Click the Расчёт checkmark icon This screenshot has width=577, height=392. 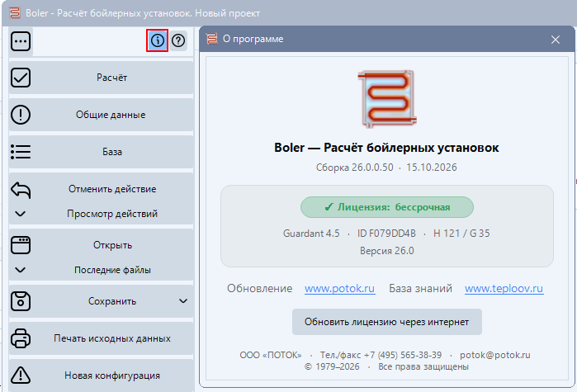tap(21, 78)
